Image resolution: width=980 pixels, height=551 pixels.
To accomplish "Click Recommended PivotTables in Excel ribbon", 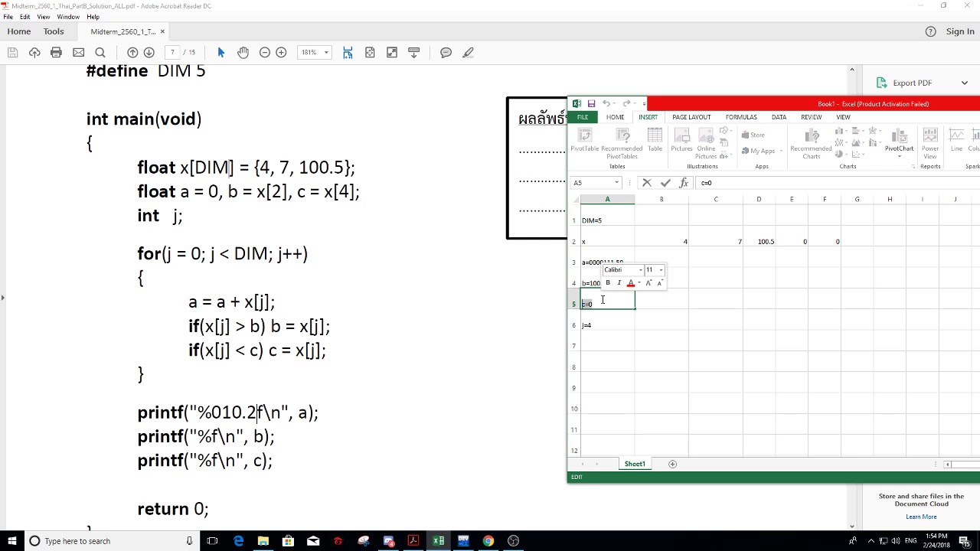I will pyautogui.click(x=622, y=143).
